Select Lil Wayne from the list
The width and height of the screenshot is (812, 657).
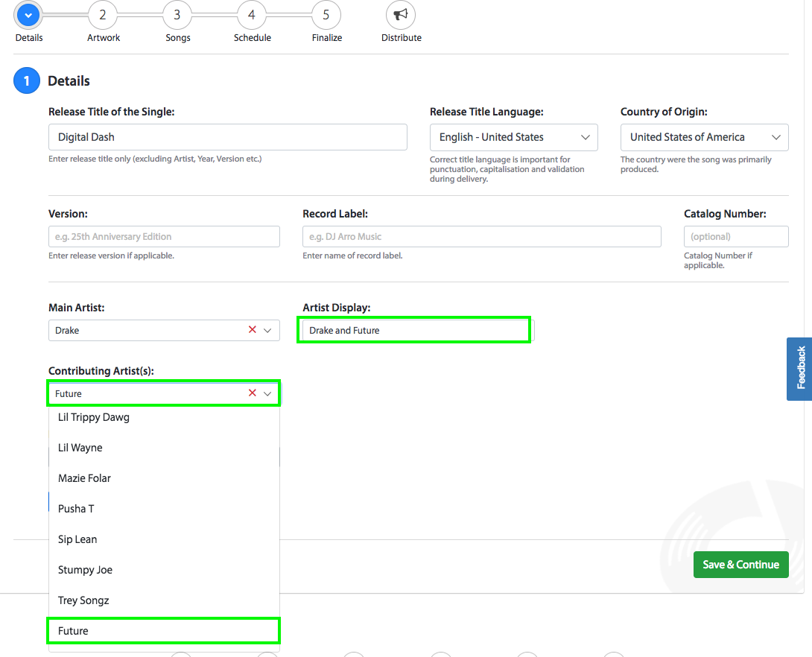pyautogui.click(x=164, y=448)
